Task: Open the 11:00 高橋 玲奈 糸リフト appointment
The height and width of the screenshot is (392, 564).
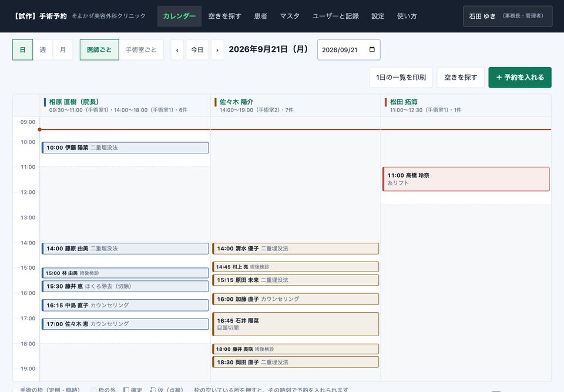Action: (x=466, y=179)
